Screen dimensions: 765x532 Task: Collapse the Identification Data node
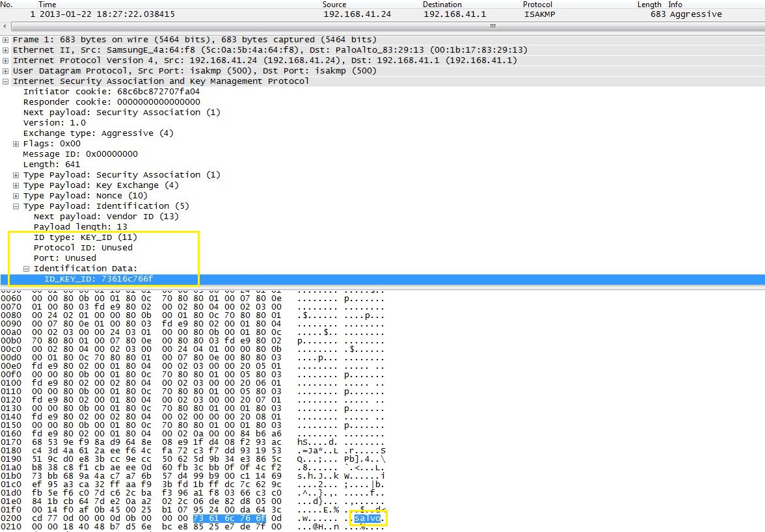coord(26,269)
